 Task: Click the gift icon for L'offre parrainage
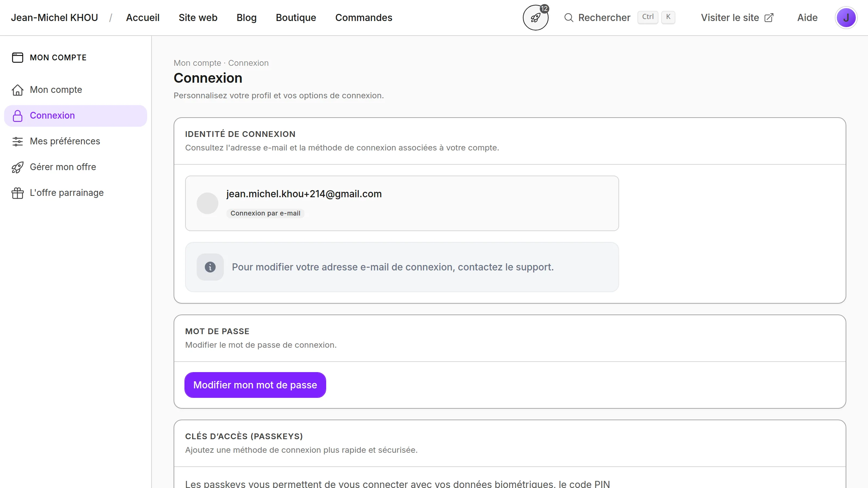click(18, 193)
